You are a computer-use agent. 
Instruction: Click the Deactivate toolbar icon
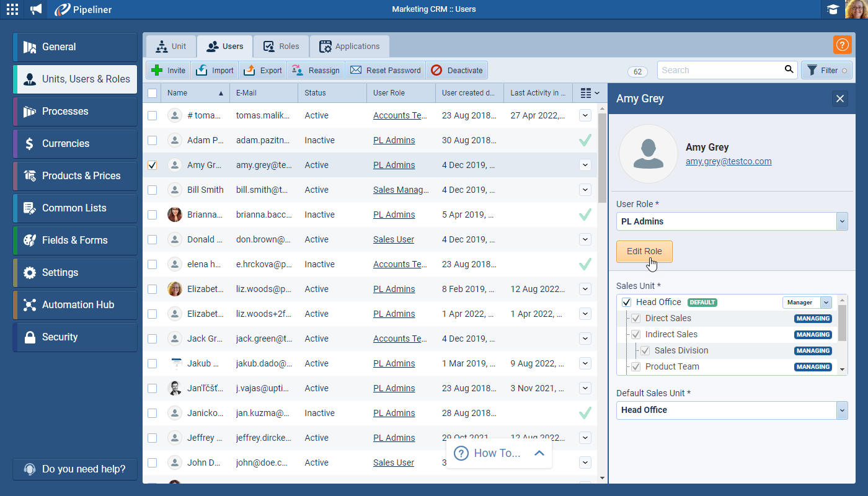point(437,70)
